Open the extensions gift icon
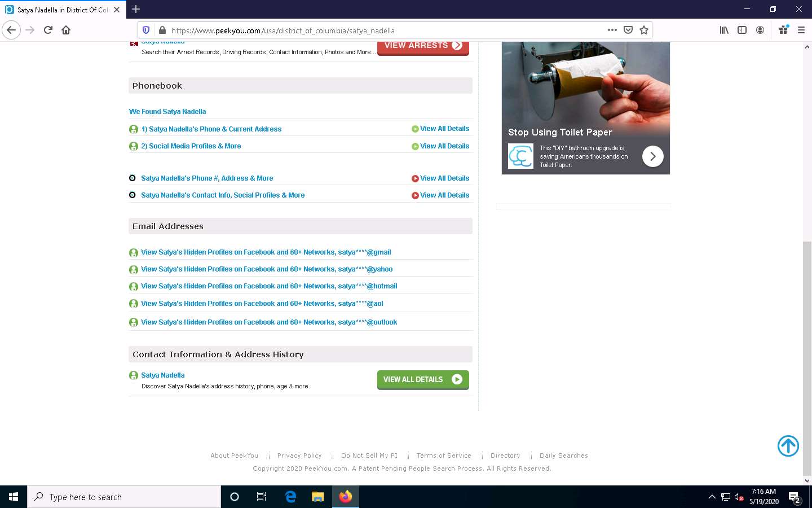The image size is (812, 508). coord(783,30)
